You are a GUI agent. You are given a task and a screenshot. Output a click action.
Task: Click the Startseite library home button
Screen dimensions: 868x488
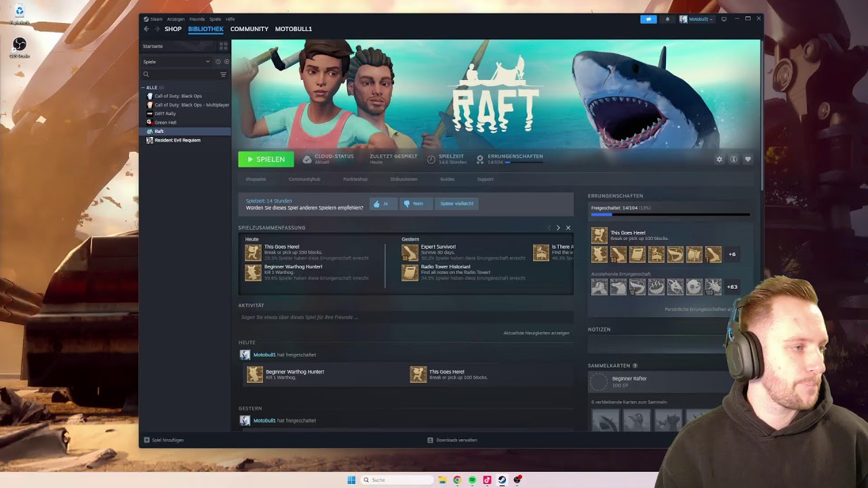178,46
